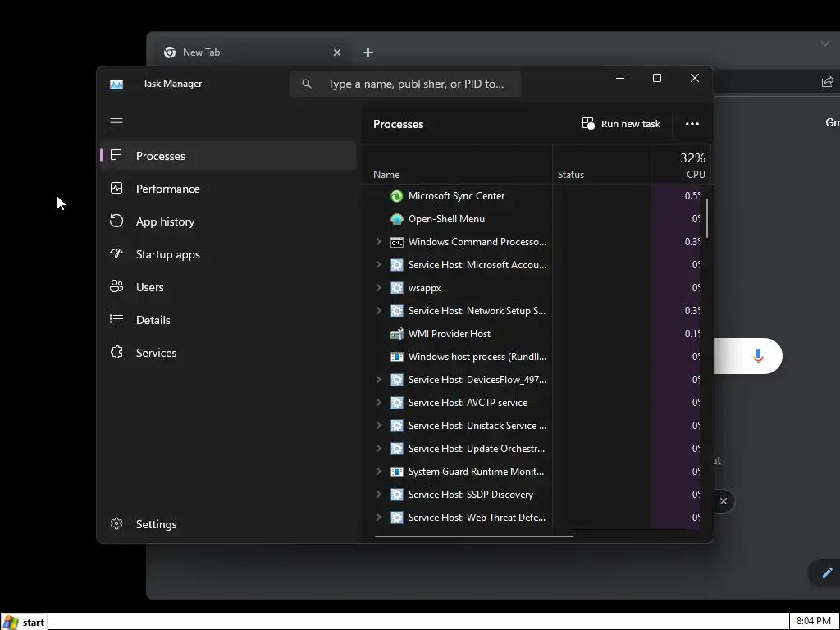Go to the Startup apps page

click(x=228, y=254)
